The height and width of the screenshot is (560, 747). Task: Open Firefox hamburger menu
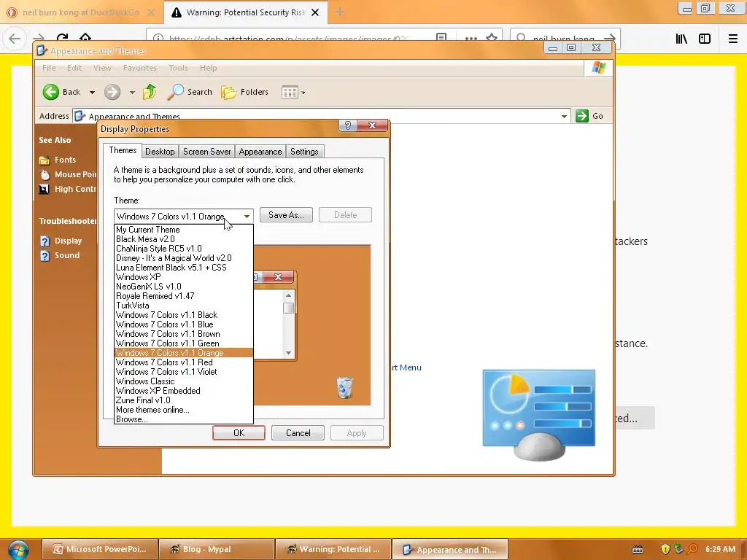[x=733, y=39]
